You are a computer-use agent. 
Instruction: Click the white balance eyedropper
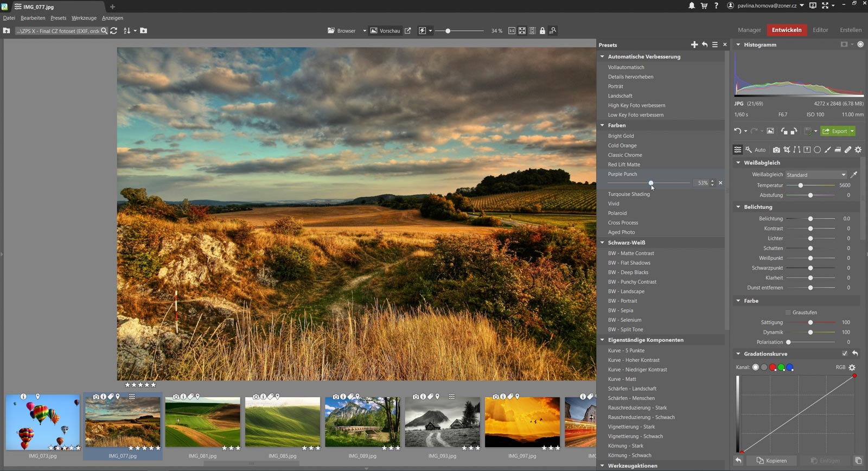coord(853,175)
